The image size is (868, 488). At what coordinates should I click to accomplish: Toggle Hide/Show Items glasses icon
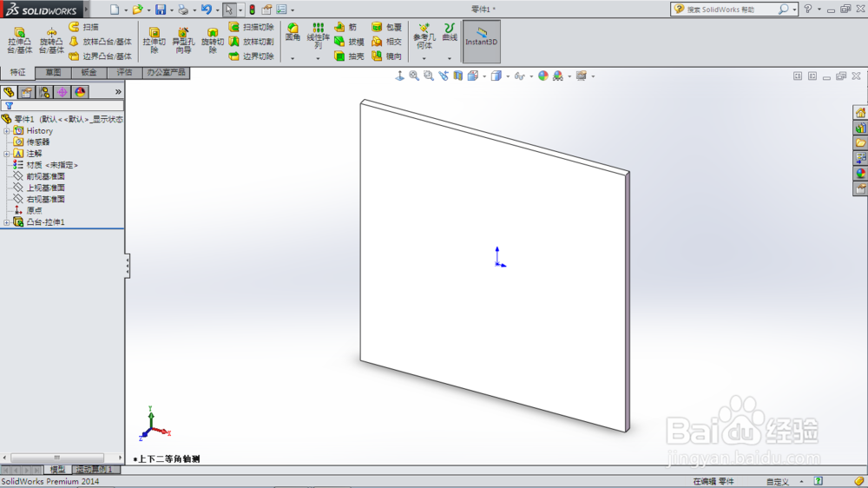[x=519, y=76]
